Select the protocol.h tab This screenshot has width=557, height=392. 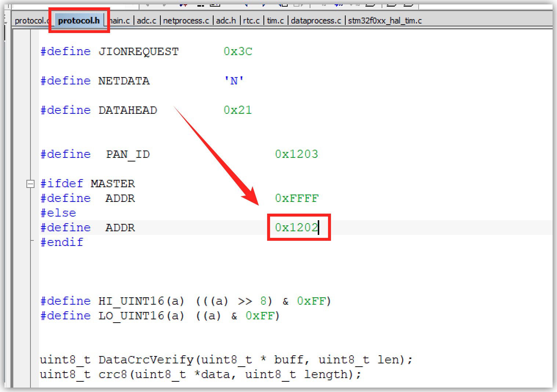(x=79, y=21)
